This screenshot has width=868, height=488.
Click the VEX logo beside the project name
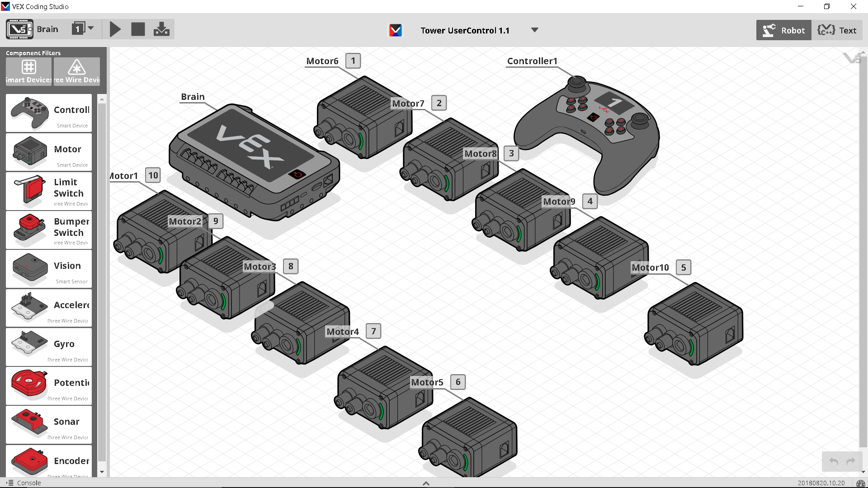pos(396,30)
